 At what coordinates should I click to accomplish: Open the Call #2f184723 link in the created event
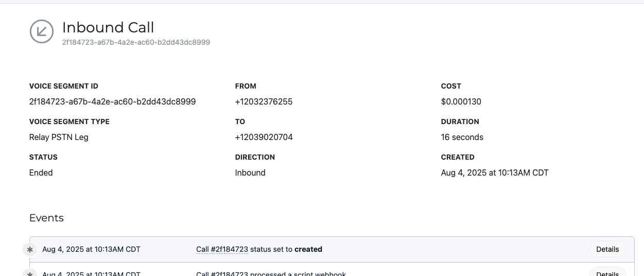pyautogui.click(x=222, y=249)
